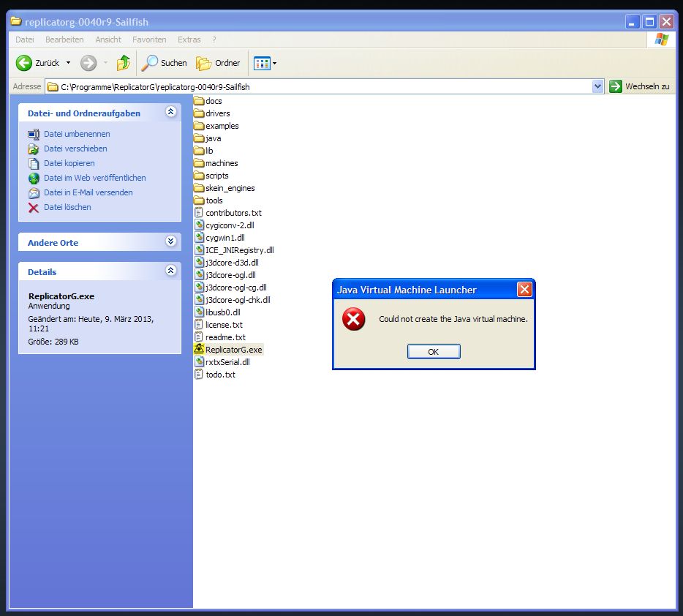Viewport: 683px width, 616px height.
Task: Click the Explorer window title bar folder icon
Action: pyautogui.click(x=16, y=21)
